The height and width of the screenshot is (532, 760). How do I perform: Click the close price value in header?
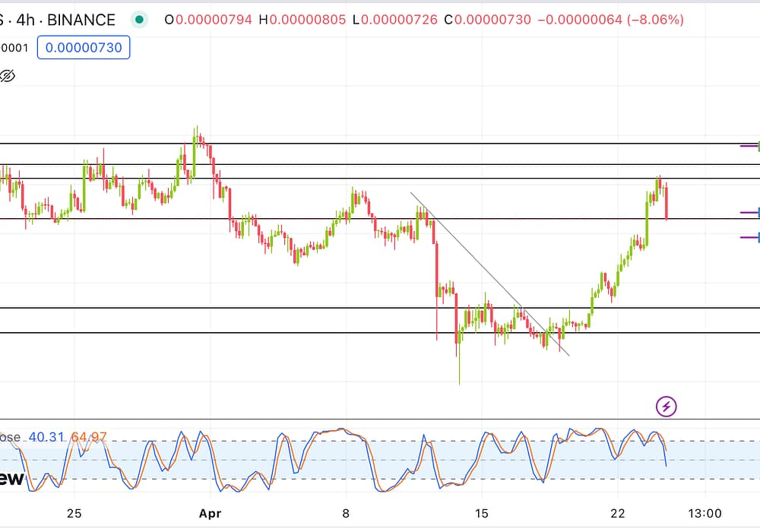pos(492,20)
